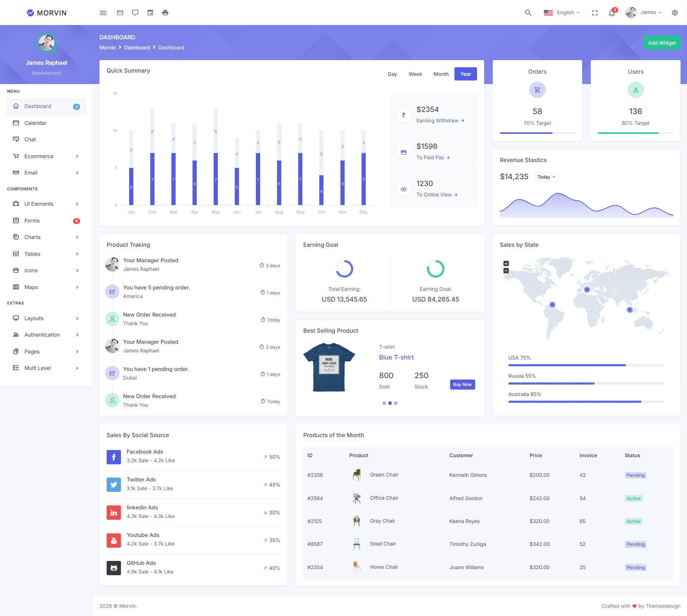Screen dimensions: 687x616
Task: Expand the Charts sidebar menu
Action: tap(47, 237)
